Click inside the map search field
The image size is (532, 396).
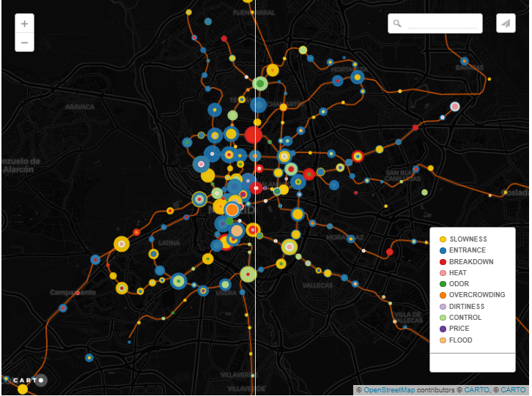[x=442, y=23]
